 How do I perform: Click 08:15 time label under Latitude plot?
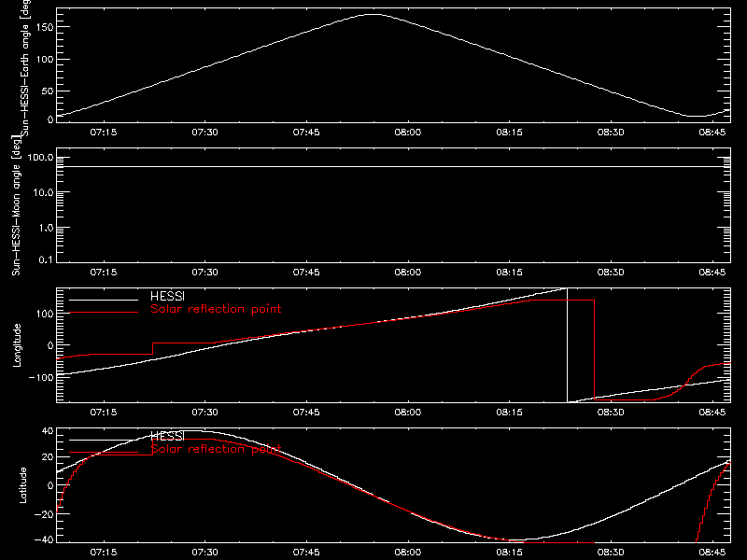coord(509,553)
